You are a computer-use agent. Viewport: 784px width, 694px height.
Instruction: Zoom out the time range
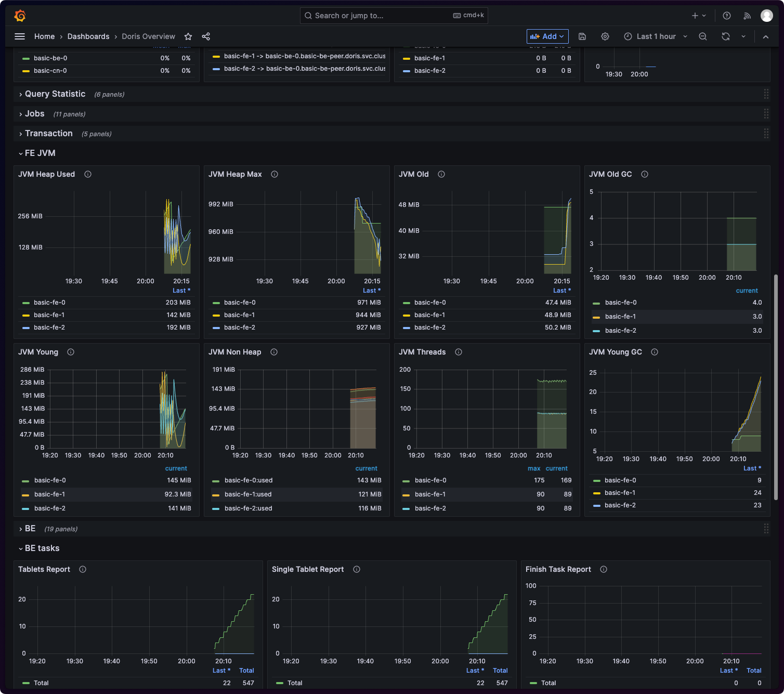click(x=702, y=36)
